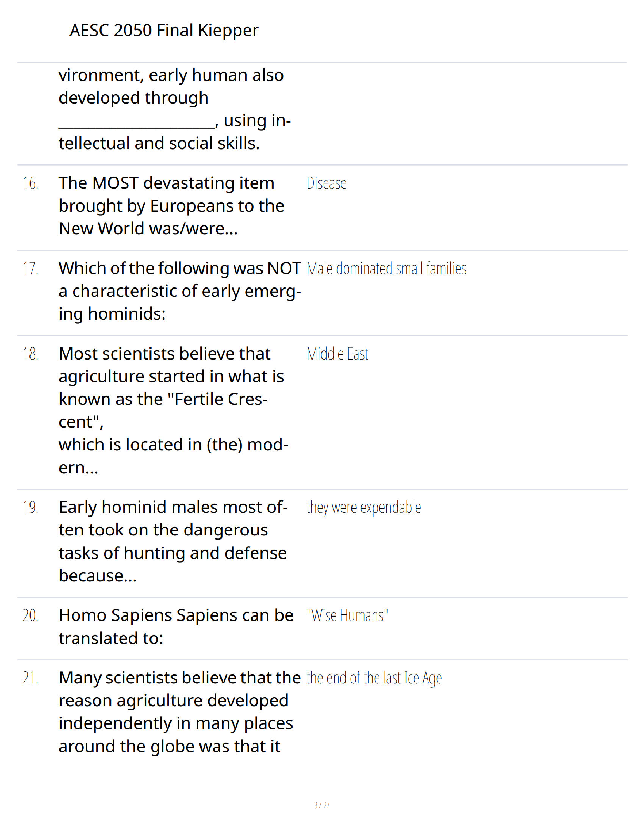Screen dimensions: 644x834
Task: Click the 'early emerging hominids' question text
Action: [180, 291]
